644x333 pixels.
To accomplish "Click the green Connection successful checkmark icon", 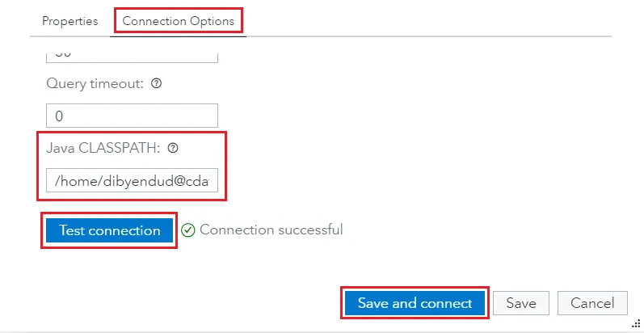I will [x=188, y=230].
